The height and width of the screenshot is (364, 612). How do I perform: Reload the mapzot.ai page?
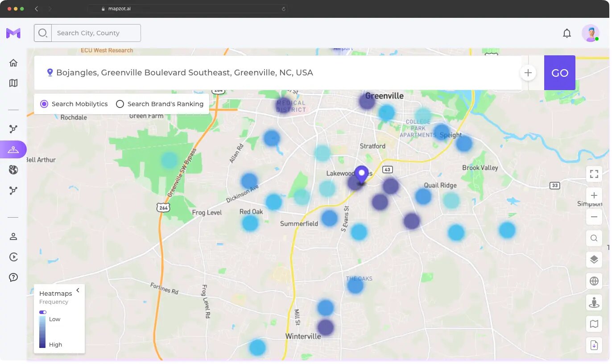(284, 8)
